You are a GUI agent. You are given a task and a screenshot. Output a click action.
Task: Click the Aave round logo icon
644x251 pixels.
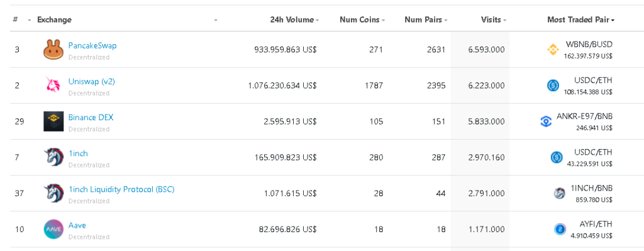53,229
